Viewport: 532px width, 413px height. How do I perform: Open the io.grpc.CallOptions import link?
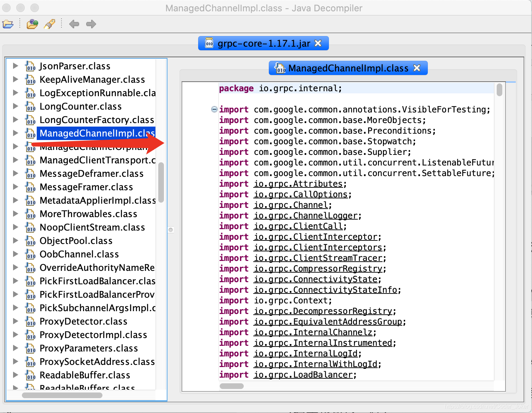(x=301, y=194)
